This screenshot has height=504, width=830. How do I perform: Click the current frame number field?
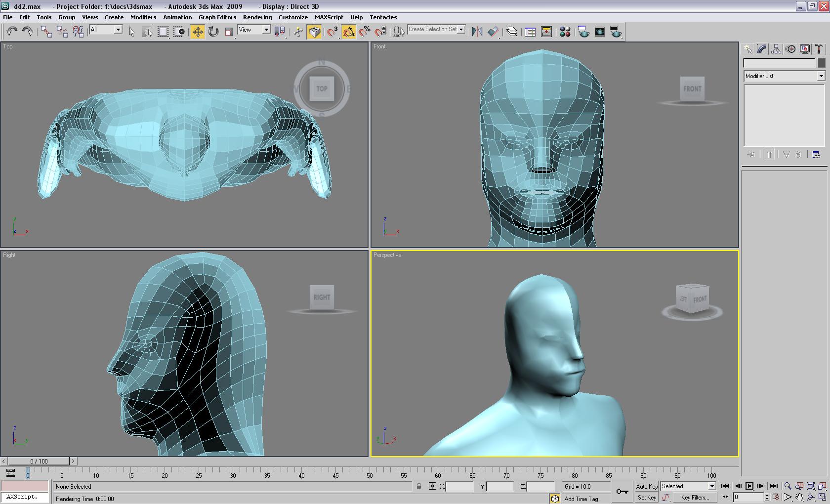click(x=749, y=497)
